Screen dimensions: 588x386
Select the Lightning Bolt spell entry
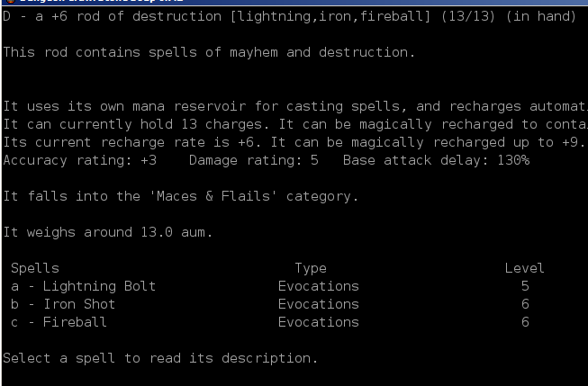tap(83, 286)
